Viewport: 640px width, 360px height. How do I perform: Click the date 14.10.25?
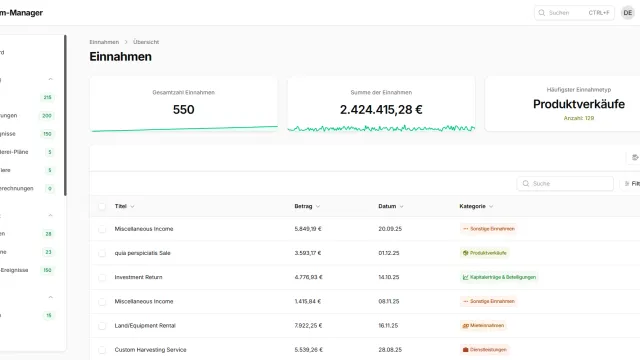(389, 277)
